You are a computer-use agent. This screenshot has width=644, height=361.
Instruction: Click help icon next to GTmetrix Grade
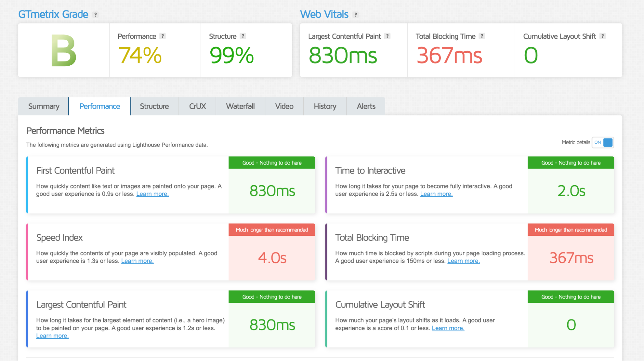tap(95, 14)
